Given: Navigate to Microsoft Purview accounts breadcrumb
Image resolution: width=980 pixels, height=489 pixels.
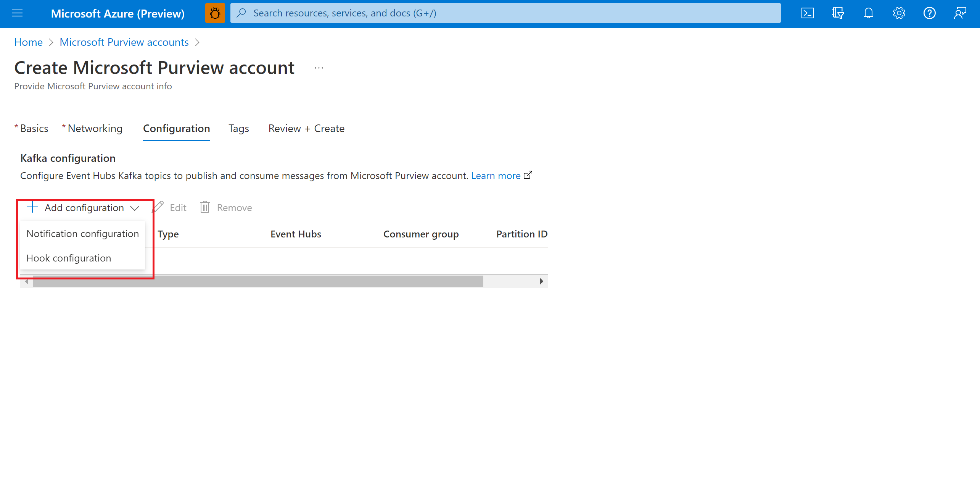Looking at the screenshot, I should pyautogui.click(x=124, y=42).
